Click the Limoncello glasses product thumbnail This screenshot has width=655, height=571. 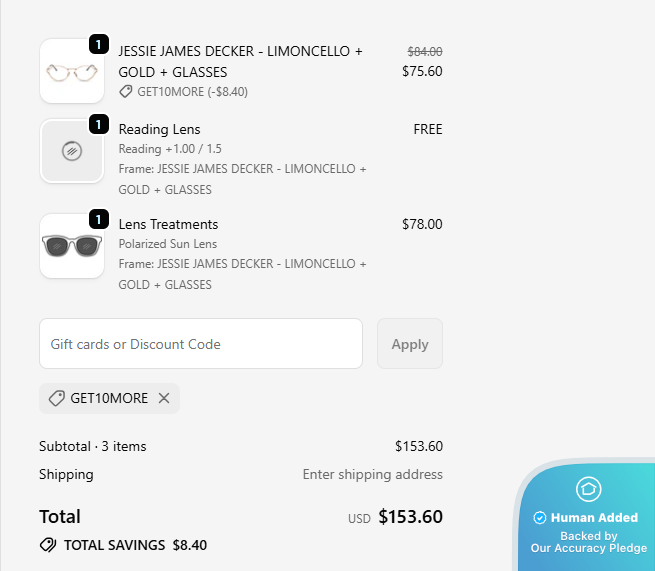coord(71,72)
